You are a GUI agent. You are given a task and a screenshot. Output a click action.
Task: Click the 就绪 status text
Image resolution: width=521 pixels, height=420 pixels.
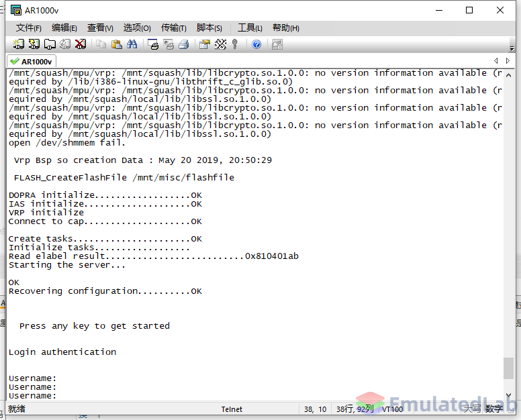pyautogui.click(x=17, y=409)
